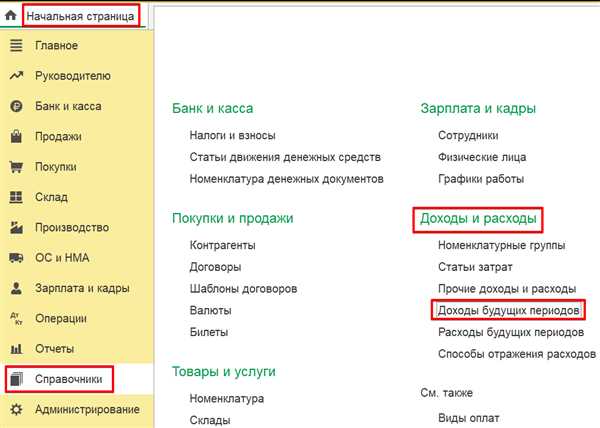Image resolution: width=600 pixels, height=428 pixels.
Task: Open the Руководителю section in the sidebar
Action: pos(73,76)
